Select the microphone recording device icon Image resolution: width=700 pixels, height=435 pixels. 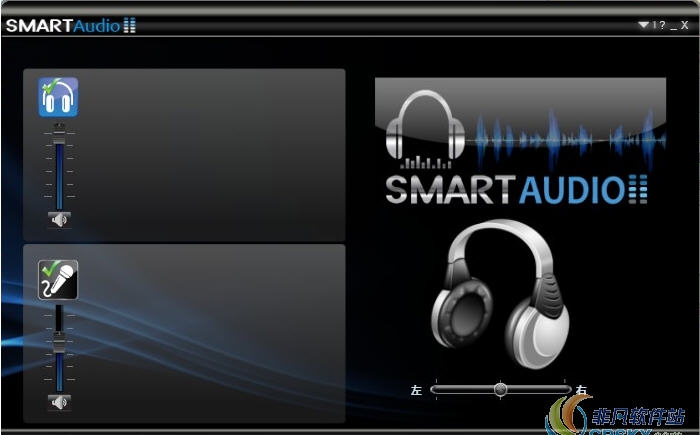[58, 280]
